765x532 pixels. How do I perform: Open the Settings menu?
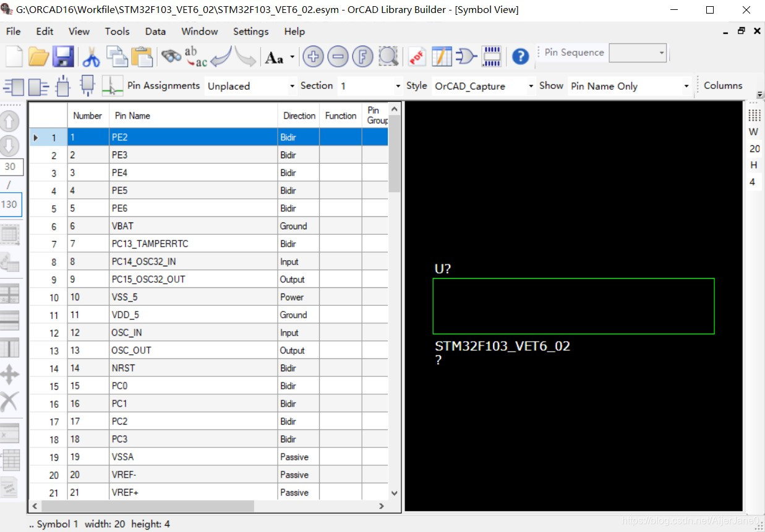[250, 32]
